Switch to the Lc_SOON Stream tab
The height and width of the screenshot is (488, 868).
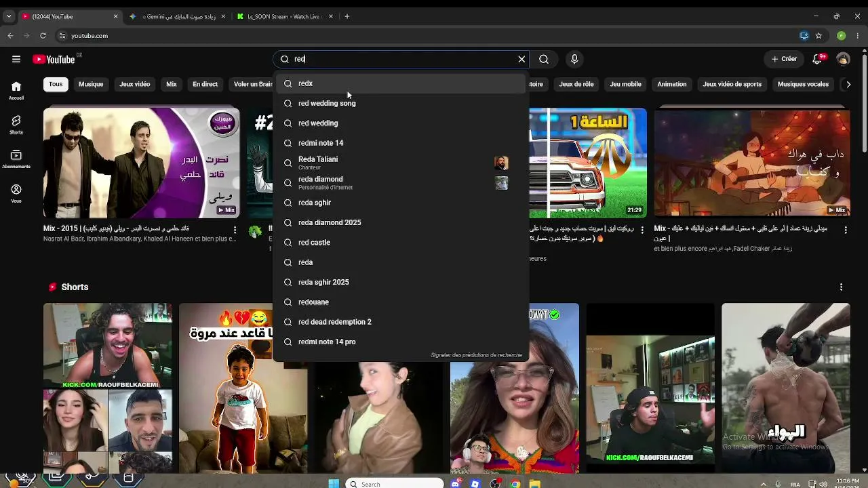[x=285, y=16]
